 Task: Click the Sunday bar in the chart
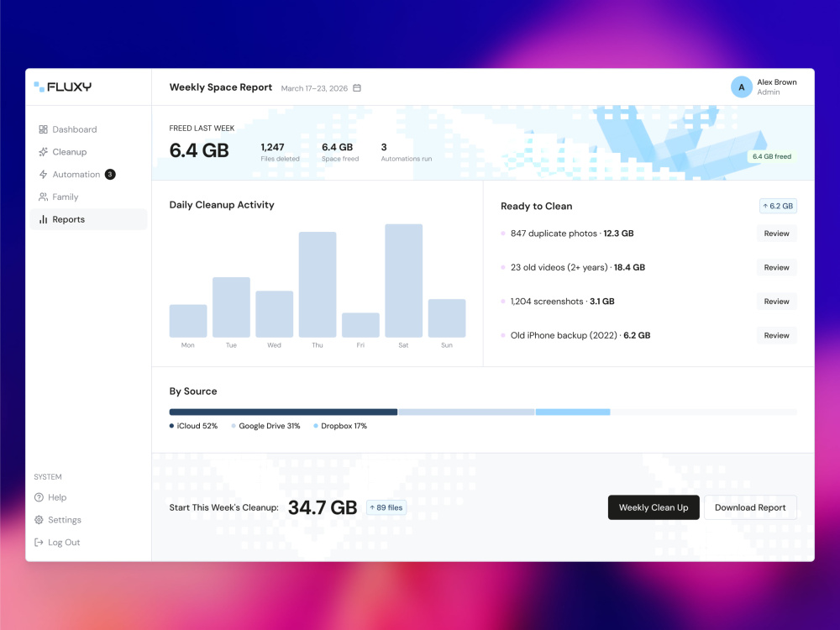(447, 318)
